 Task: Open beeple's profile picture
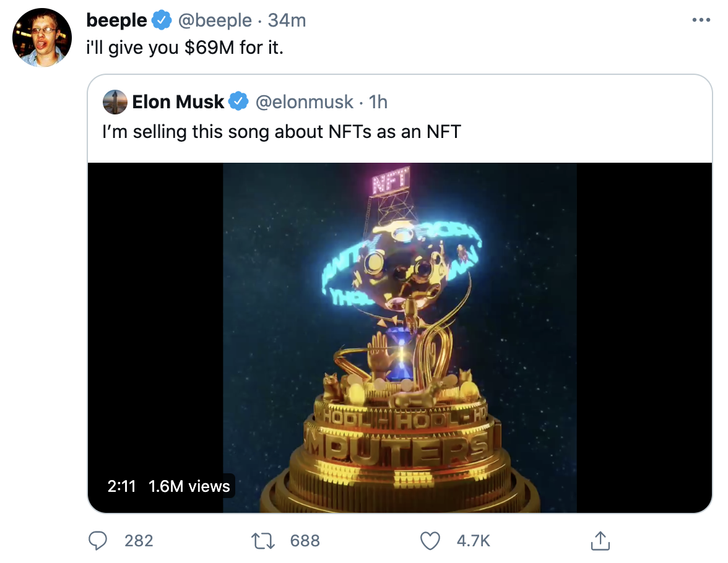pyautogui.click(x=42, y=38)
